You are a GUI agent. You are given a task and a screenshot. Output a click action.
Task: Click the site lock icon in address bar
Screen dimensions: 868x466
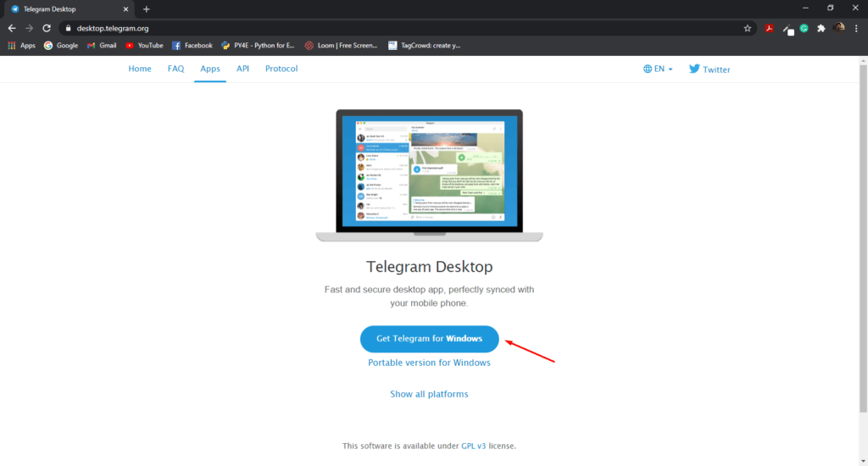67,28
